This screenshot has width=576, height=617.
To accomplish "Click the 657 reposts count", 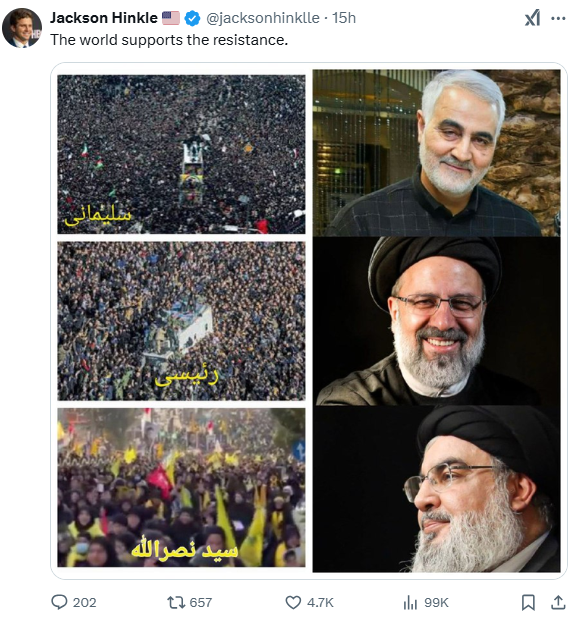I will click(x=201, y=602).
